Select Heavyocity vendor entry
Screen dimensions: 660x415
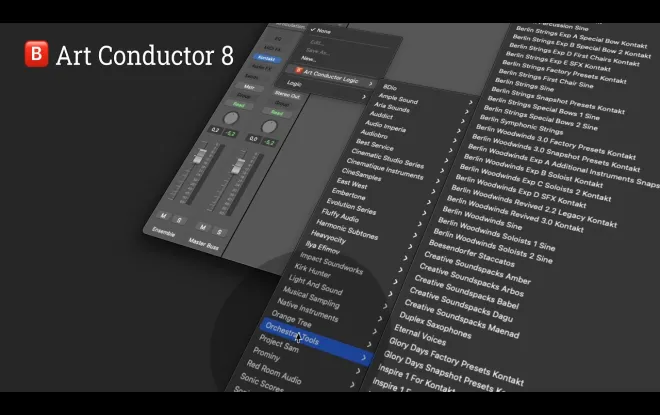pos(328,237)
